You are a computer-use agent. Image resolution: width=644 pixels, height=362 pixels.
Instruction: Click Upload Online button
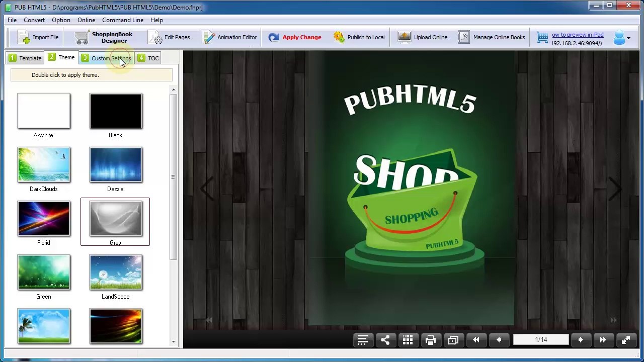(x=423, y=37)
